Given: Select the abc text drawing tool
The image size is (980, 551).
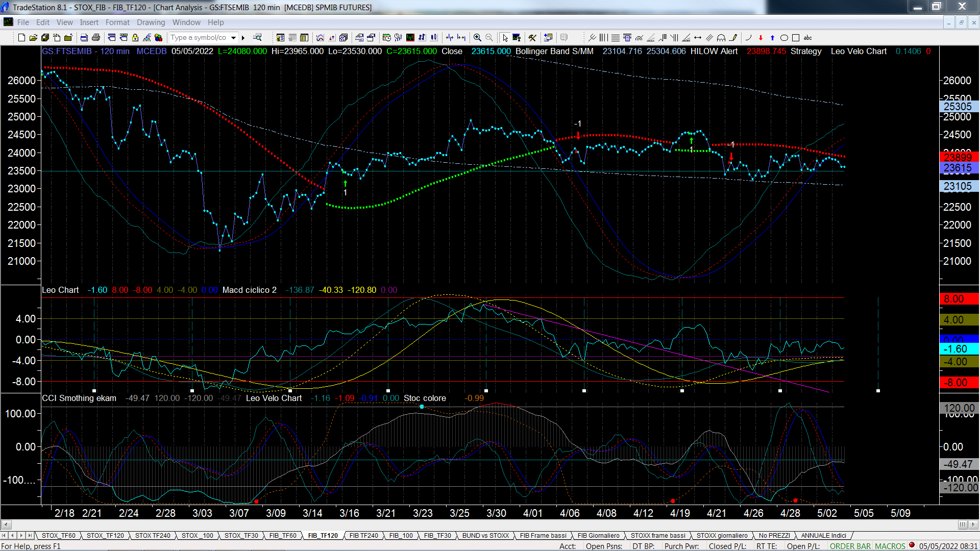Looking at the screenshot, I should [807, 38].
